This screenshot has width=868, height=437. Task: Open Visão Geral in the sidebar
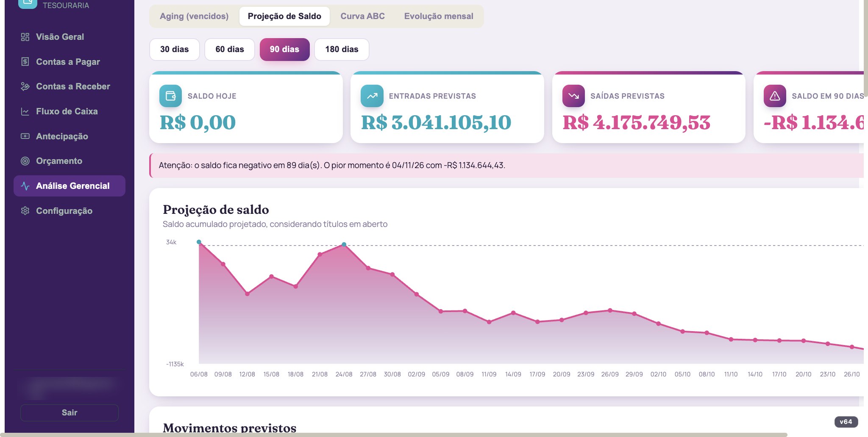coord(69,37)
